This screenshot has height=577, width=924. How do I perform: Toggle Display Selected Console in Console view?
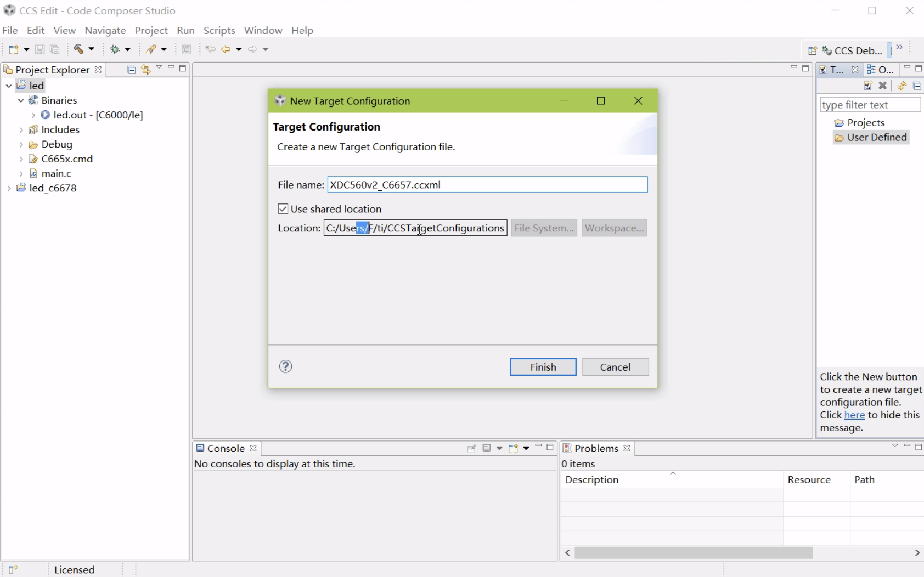487,448
